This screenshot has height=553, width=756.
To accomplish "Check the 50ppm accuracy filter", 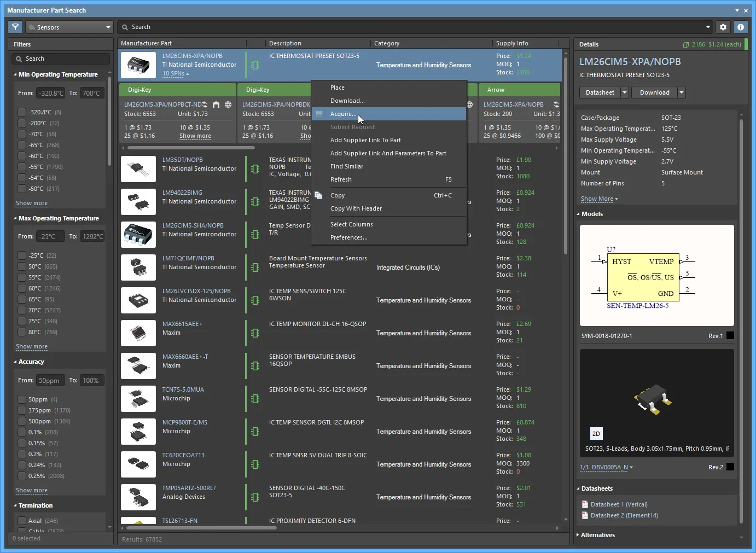I will pos(22,399).
